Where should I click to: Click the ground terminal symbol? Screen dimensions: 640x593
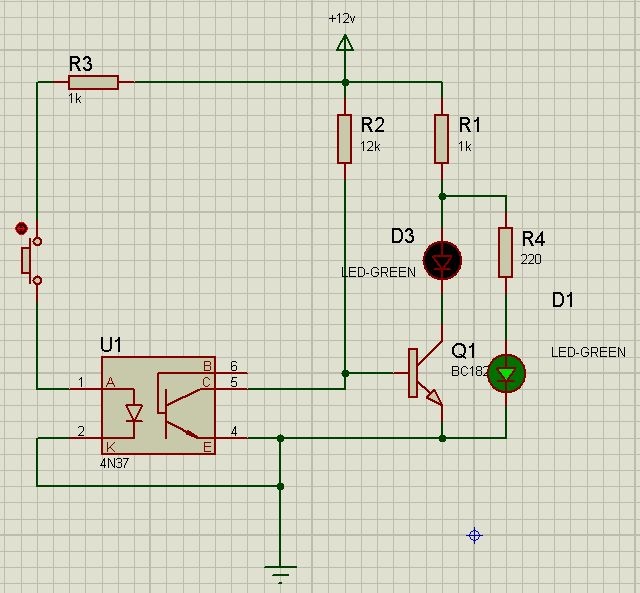click(x=281, y=574)
